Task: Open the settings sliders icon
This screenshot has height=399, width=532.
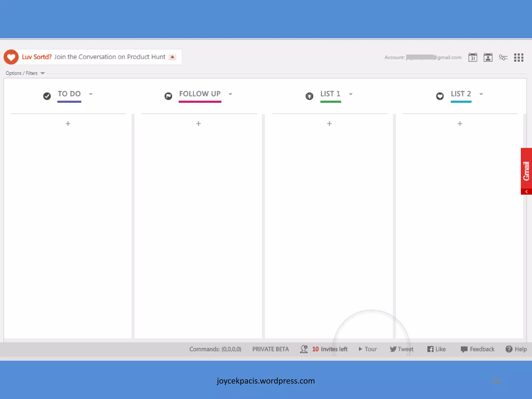Action: point(503,57)
